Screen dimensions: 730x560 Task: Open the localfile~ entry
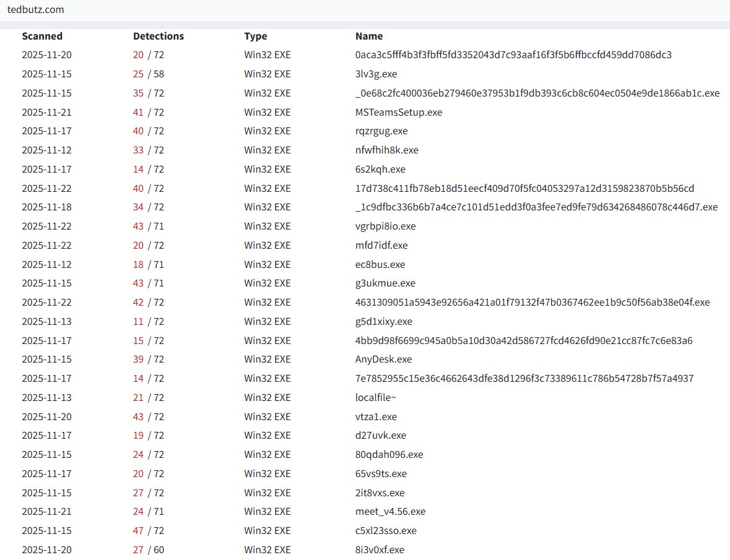pyautogui.click(x=376, y=397)
